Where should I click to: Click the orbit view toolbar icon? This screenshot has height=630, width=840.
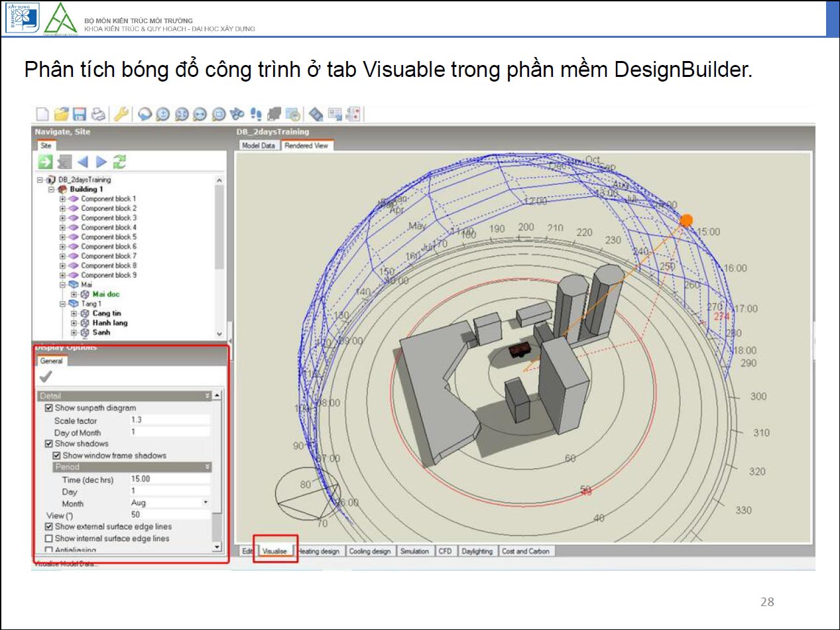[144, 114]
